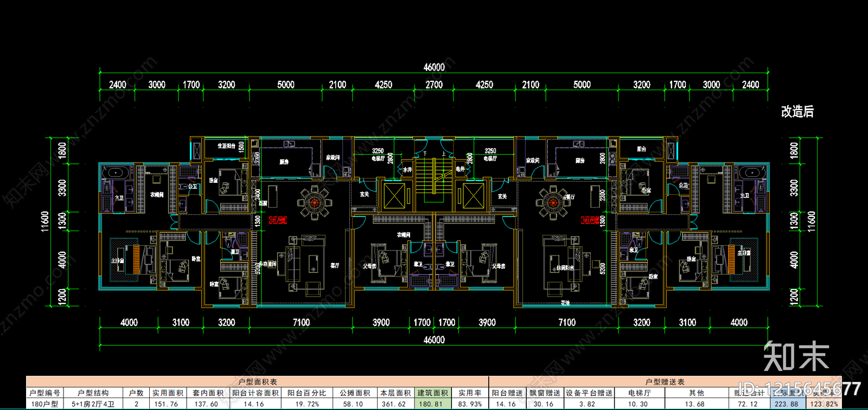Click the 改造后 title text
868x410 pixels.
click(797, 112)
